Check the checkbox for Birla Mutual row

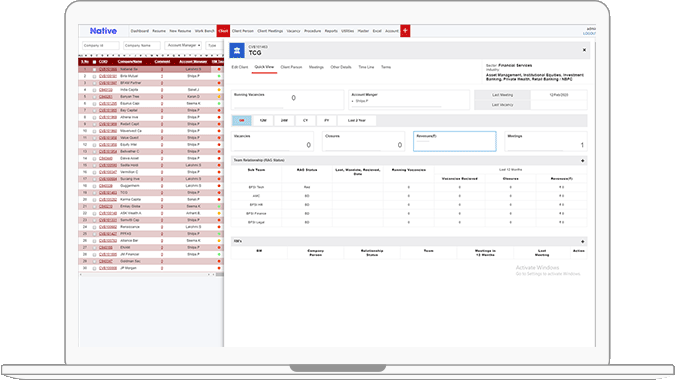coord(94,76)
